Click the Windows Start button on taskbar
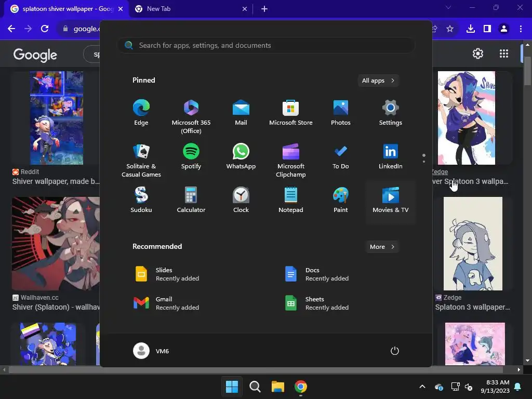Image resolution: width=532 pixels, height=399 pixels. tap(232, 387)
